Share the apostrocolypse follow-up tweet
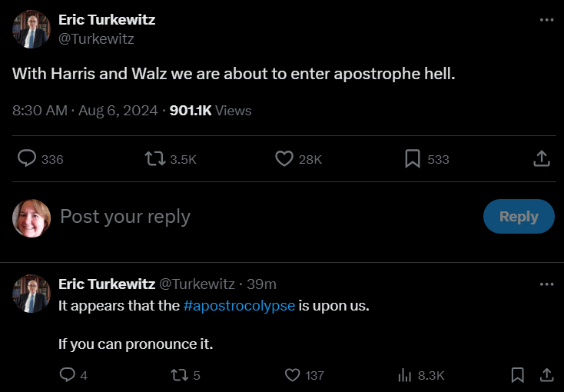 pos(546,375)
